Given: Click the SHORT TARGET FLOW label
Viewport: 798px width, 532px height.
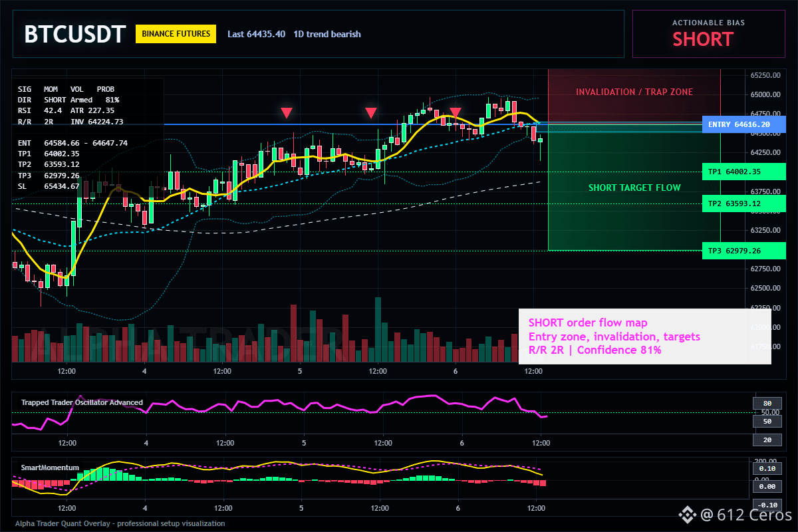Looking at the screenshot, I should click(x=634, y=188).
